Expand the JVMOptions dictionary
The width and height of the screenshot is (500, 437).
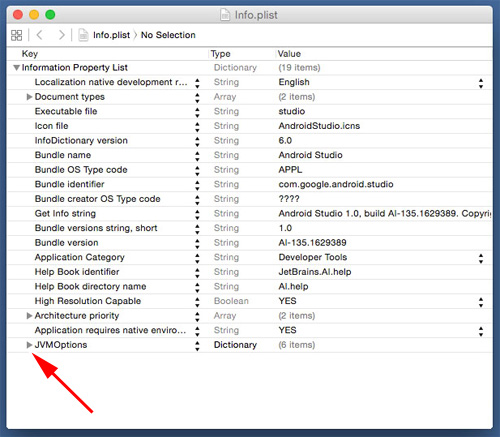point(29,345)
